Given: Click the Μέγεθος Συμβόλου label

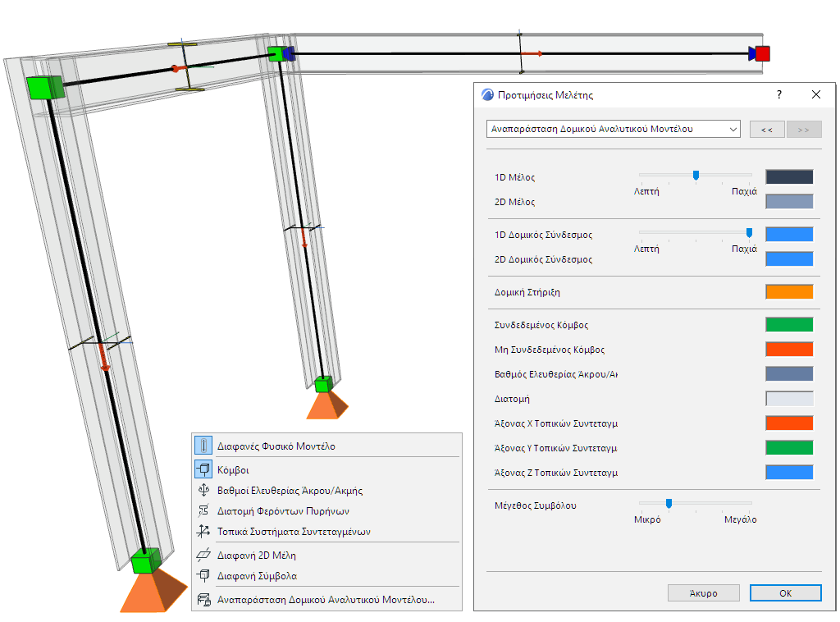Looking at the screenshot, I should 535,505.
